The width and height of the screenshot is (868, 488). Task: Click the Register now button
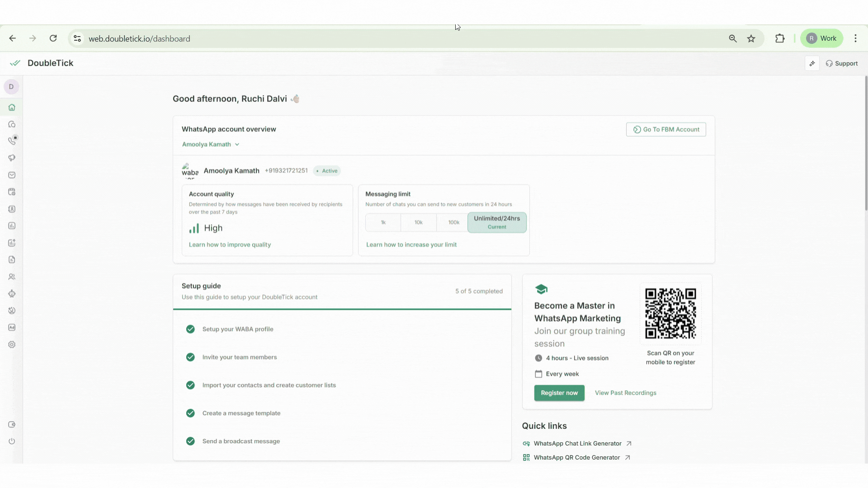[559, 393]
